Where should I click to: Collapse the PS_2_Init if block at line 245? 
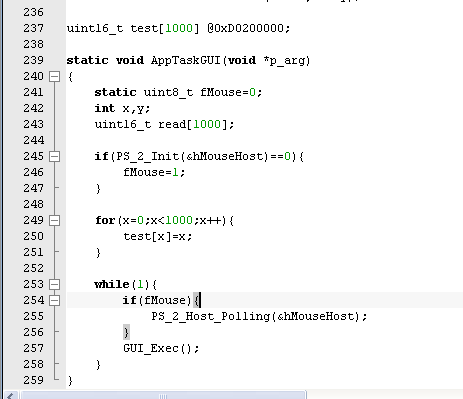pos(54,157)
